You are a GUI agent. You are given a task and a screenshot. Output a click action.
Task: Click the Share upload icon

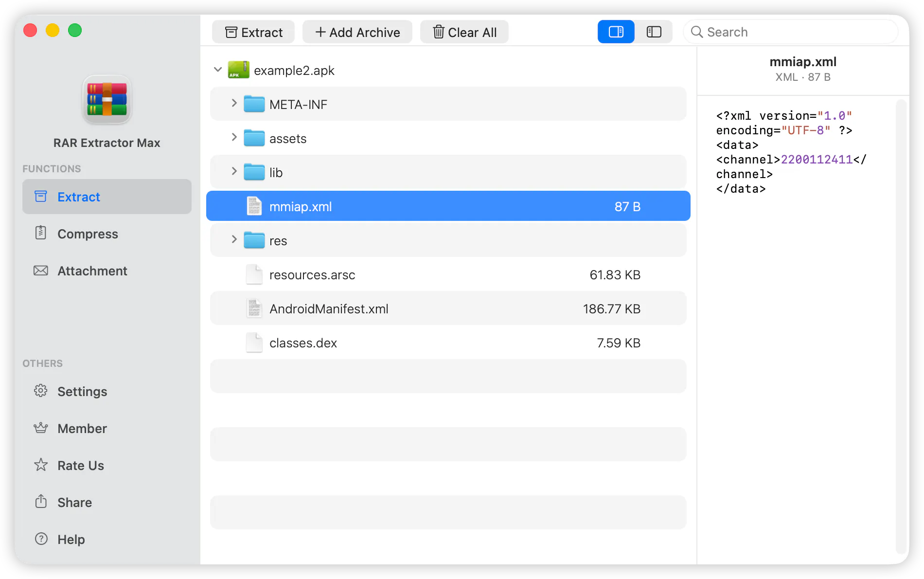pos(41,501)
